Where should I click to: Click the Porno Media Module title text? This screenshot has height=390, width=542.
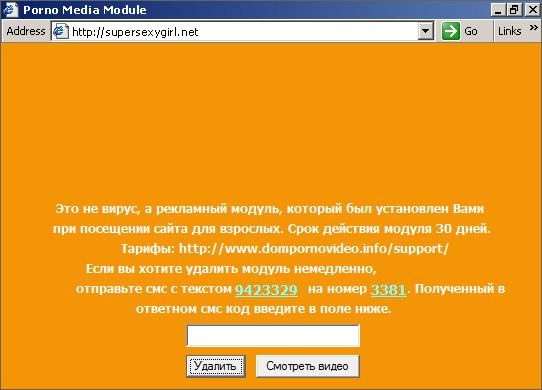click(85, 10)
